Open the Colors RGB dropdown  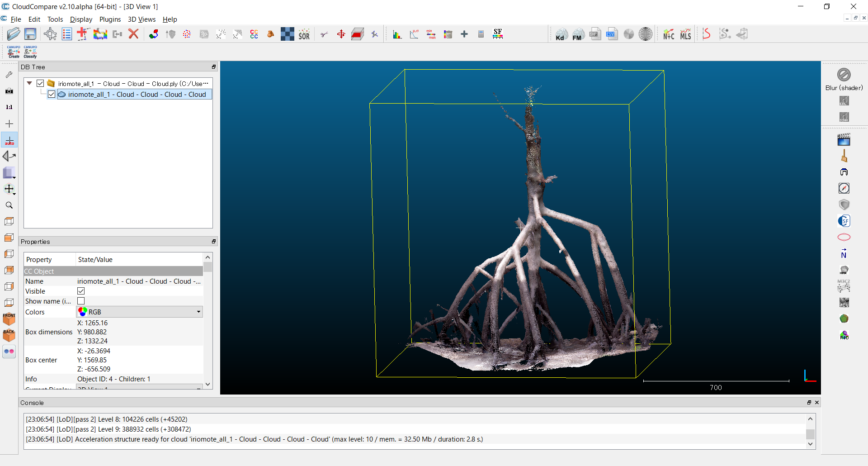[x=139, y=312]
